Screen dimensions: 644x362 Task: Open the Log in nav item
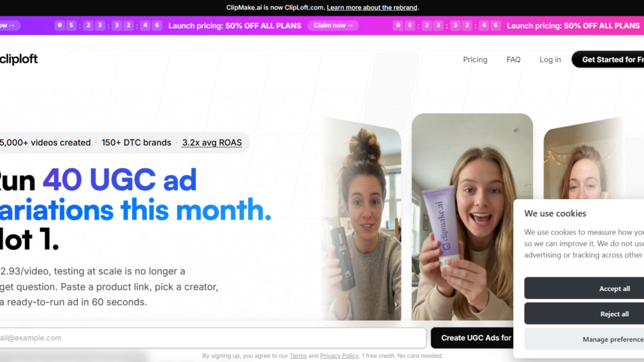click(x=550, y=60)
